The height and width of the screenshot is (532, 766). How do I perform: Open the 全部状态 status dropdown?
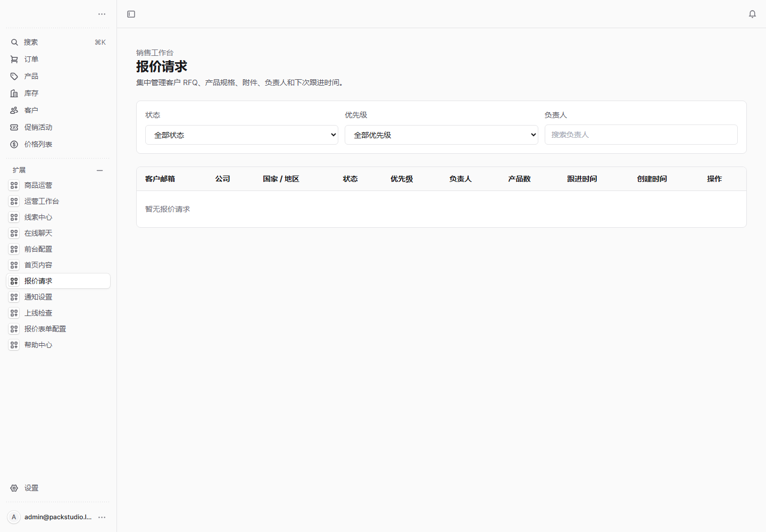[x=242, y=135]
